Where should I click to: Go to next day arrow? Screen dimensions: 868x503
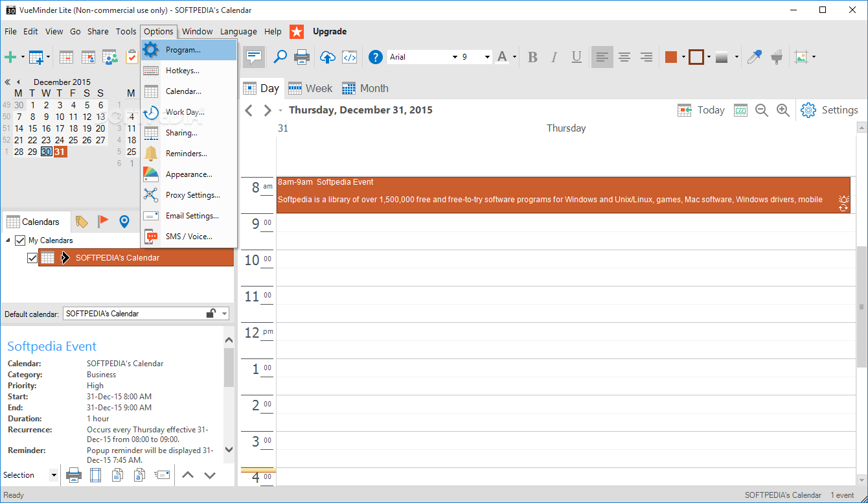coord(267,110)
